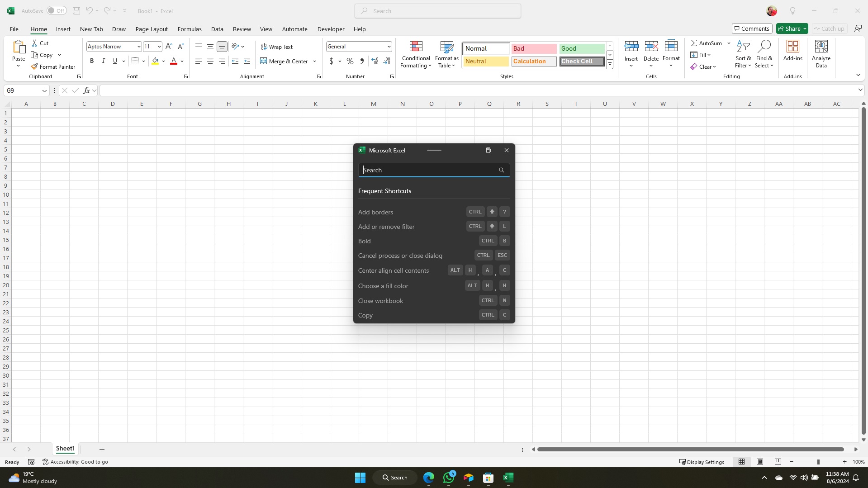
Task: Toggle Center alignment for cell contents
Action: point(210,61)
